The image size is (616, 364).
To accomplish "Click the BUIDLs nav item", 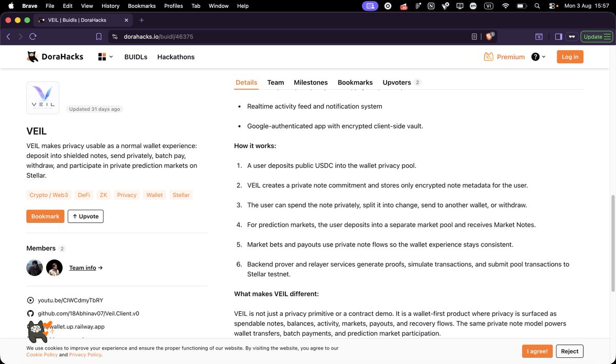I will (136, 57).
